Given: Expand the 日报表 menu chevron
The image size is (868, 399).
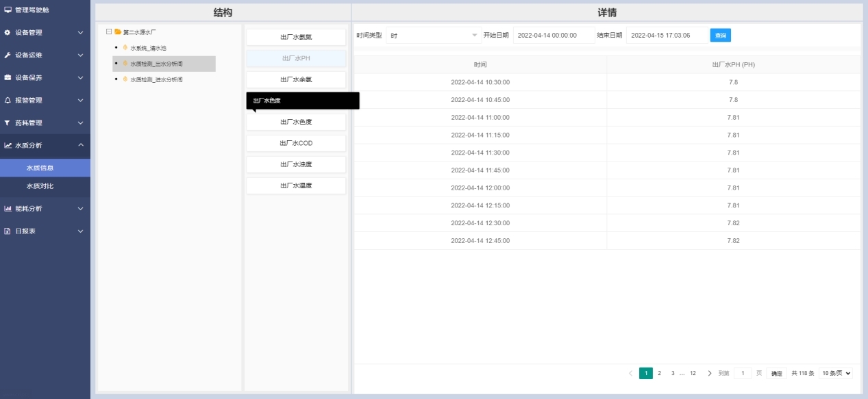Looking at the screenshot, I should coord(80,231).
